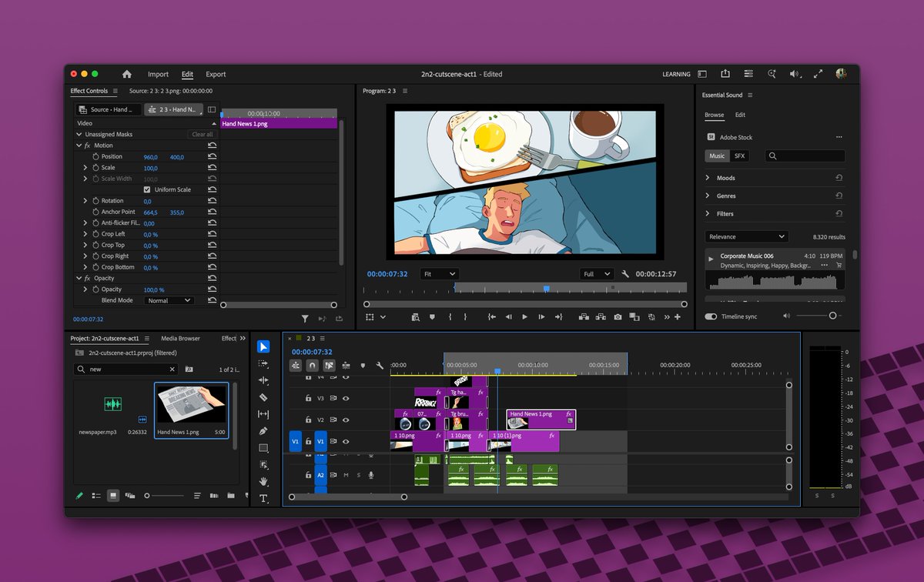Select the Razor tool

point(263,397)
